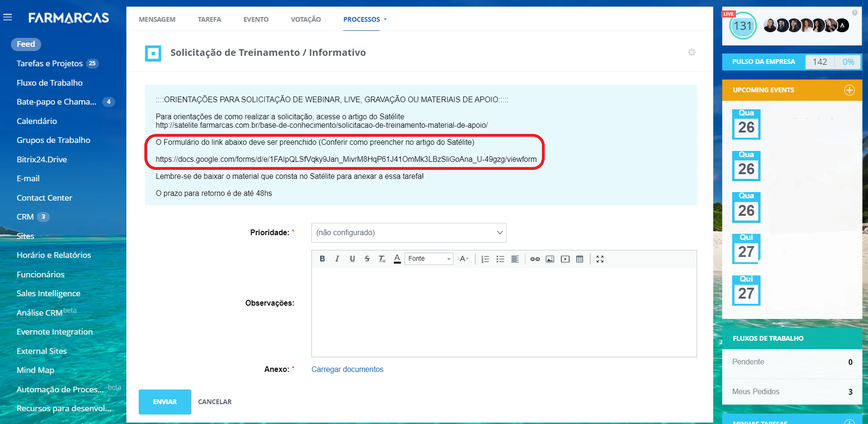Viewport: 868px width, 424px height.
Task: Open the Fonte font selector
Action: click(x=429, y=259)
